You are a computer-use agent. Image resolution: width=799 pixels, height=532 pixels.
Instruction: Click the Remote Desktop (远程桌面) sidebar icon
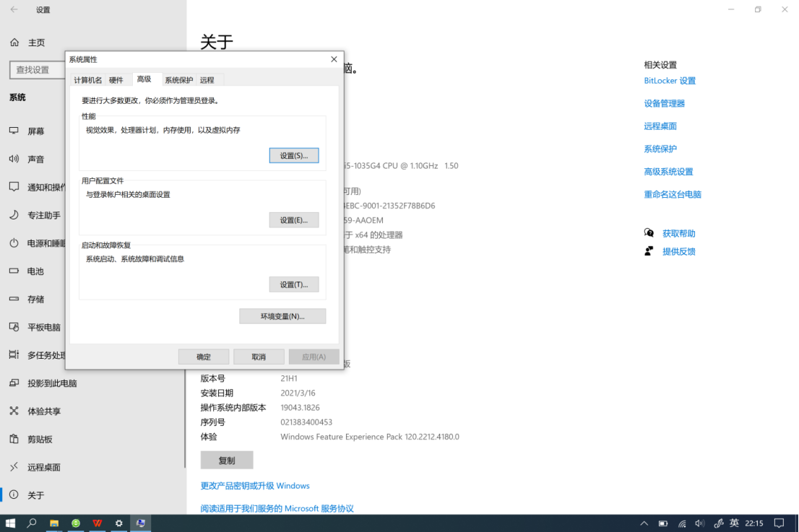tap(14, 467)
